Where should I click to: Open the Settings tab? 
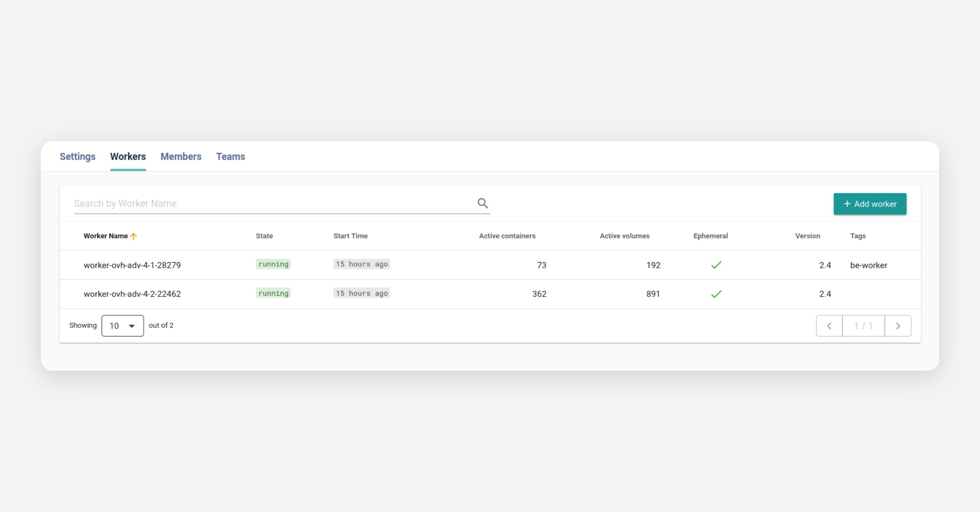[78, 156]
